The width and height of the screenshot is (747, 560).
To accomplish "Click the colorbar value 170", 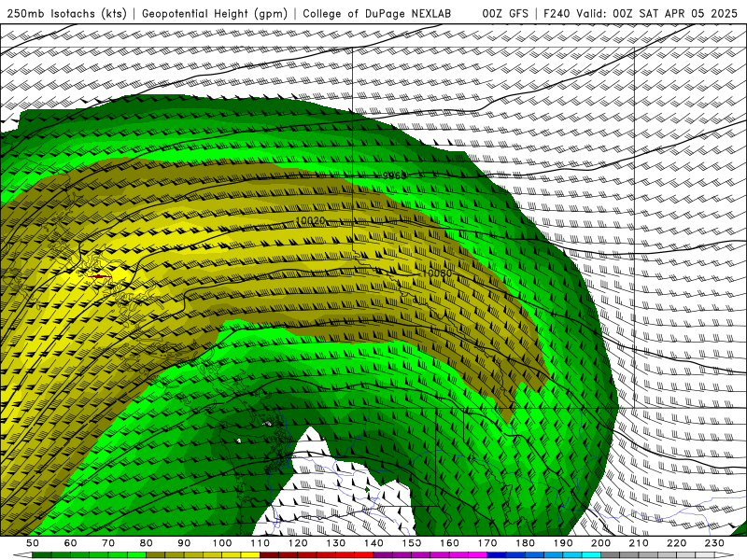I will point(487,543).
